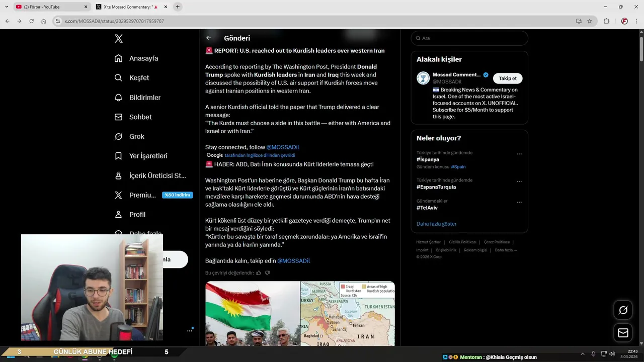Open the floating messages envelope button
Image resolution: width=644 pixels, height=362 pixels.
(x=623, y=333)
